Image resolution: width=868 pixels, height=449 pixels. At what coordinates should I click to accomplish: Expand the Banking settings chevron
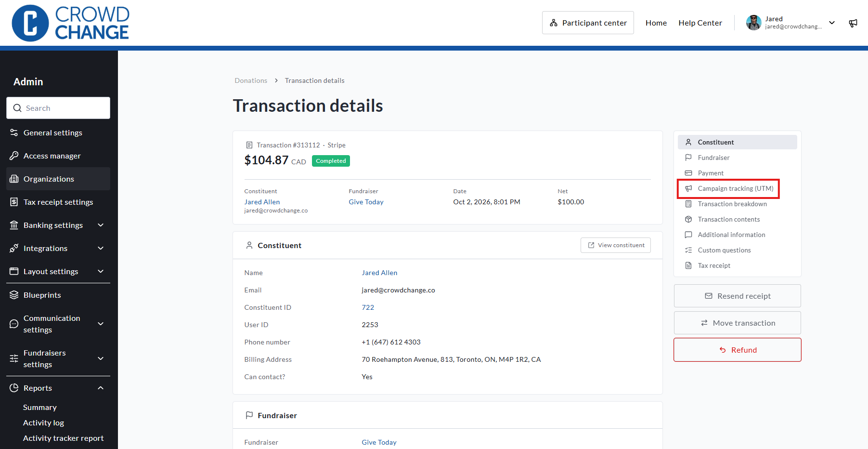click(x=101, y=225)
